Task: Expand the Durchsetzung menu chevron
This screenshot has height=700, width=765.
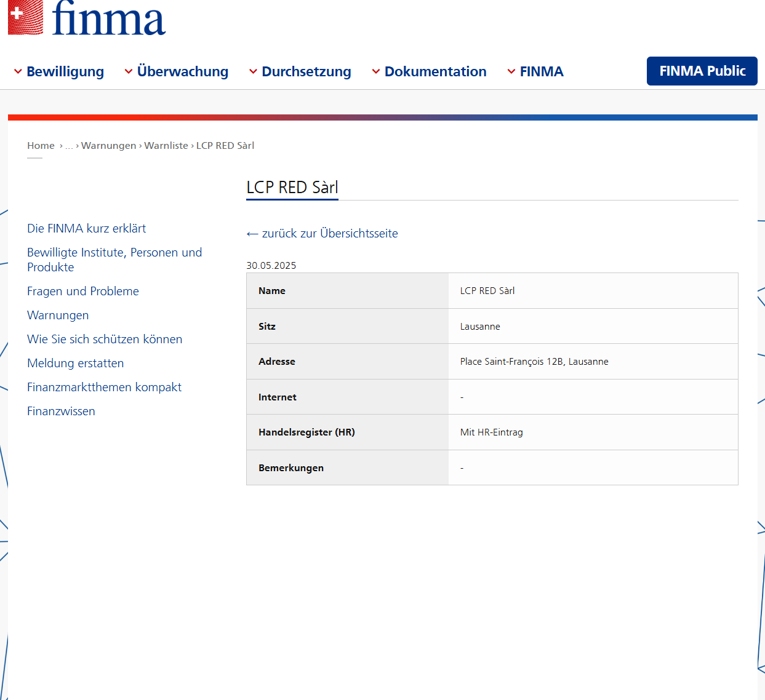Action: coord(253,72)
